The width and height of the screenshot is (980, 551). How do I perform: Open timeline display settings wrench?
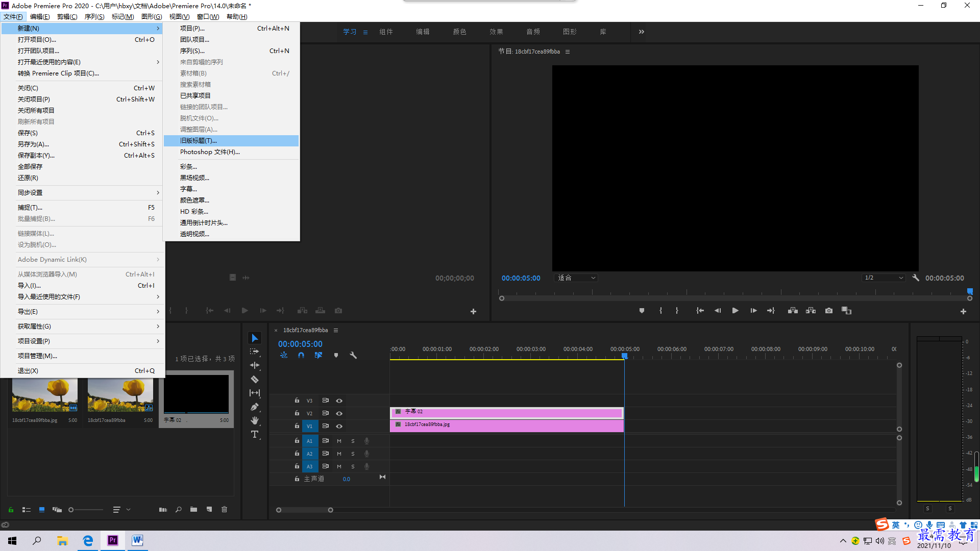(x=353, y=355)
